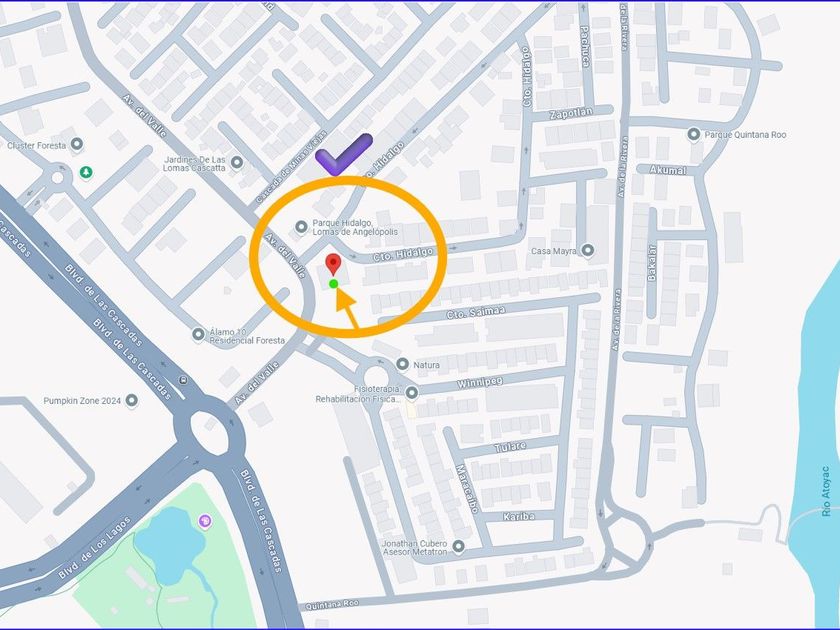
Task: Click the green park tree icon
Action: (86, 172)
